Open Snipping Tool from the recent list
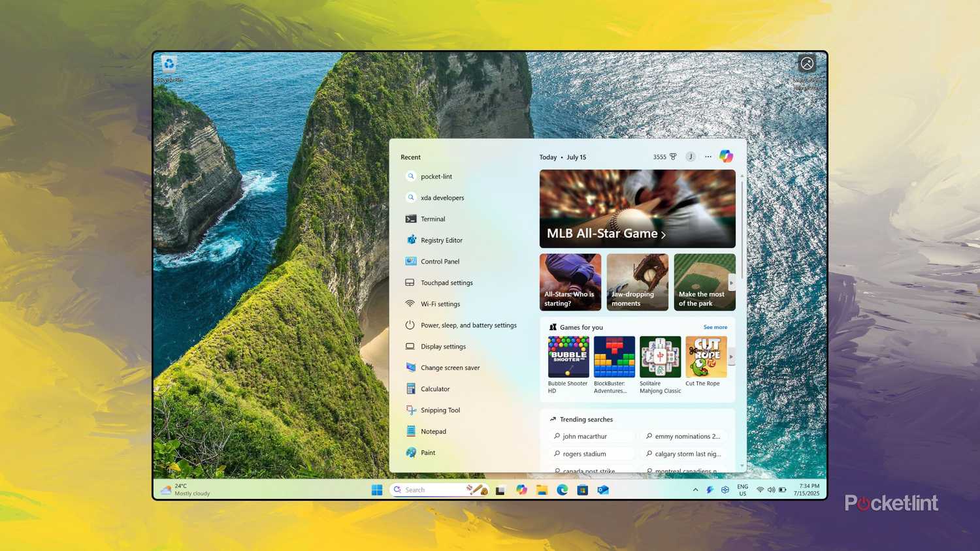 pos(440,410)
